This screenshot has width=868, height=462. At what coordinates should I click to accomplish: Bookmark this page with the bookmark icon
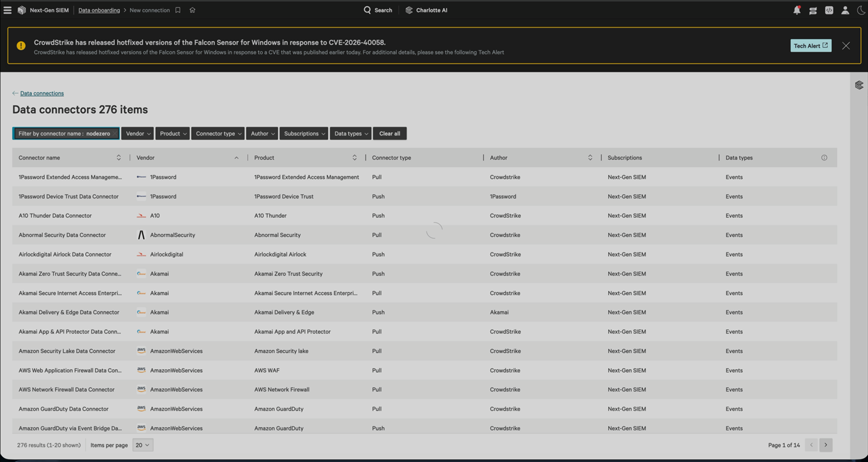click(x=178, y=10)
